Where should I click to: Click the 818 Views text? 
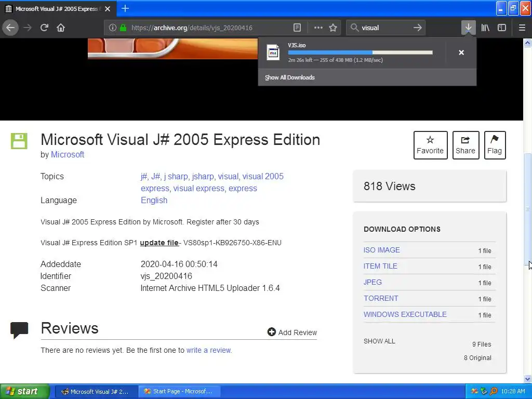pos(390,187)
